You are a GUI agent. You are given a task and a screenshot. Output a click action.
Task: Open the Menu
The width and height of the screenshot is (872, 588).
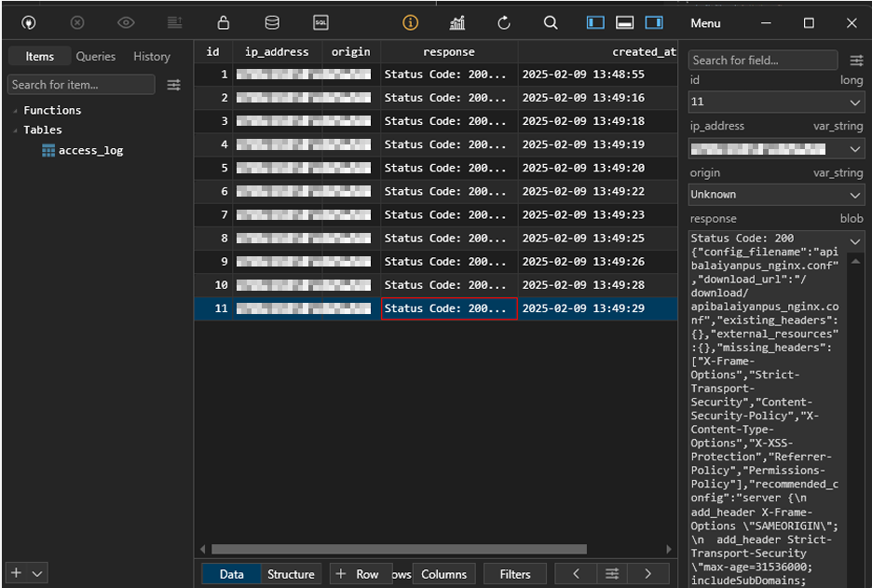[705, 22]
